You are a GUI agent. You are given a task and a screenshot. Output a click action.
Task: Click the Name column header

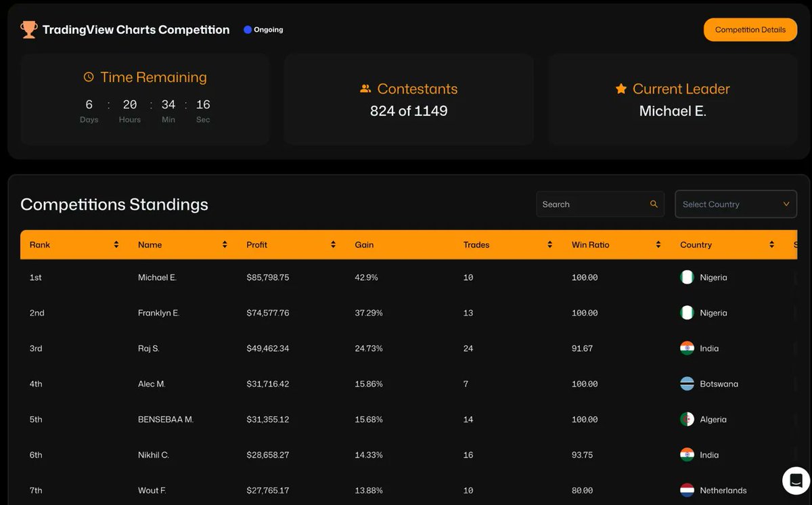(150, 244)
